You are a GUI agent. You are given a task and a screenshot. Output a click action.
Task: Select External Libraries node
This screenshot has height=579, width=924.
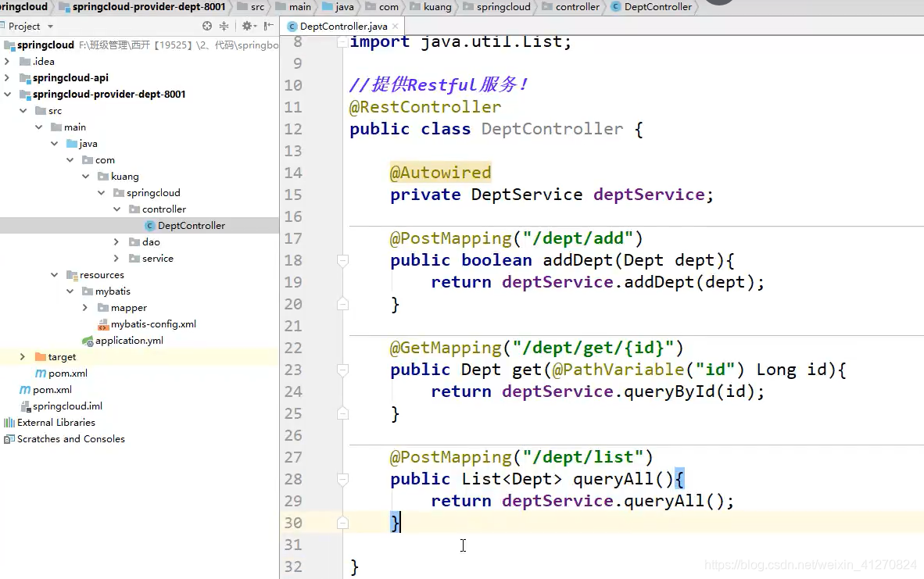(49, 423)
